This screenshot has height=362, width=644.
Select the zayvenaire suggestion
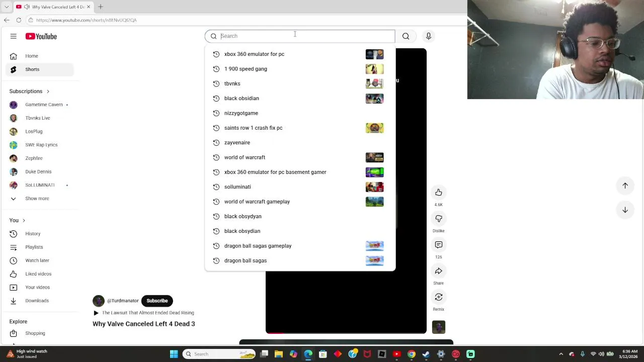(x=300, y=142)
